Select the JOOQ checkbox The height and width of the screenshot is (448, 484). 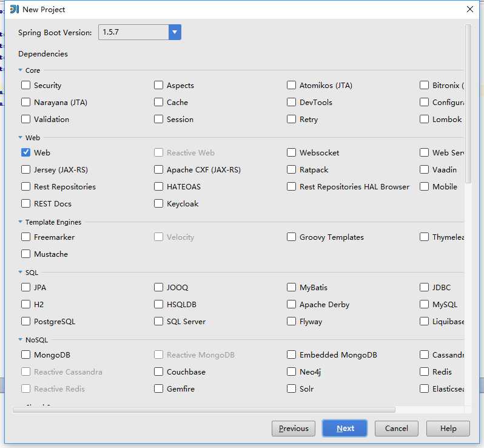tap(158, 287)
